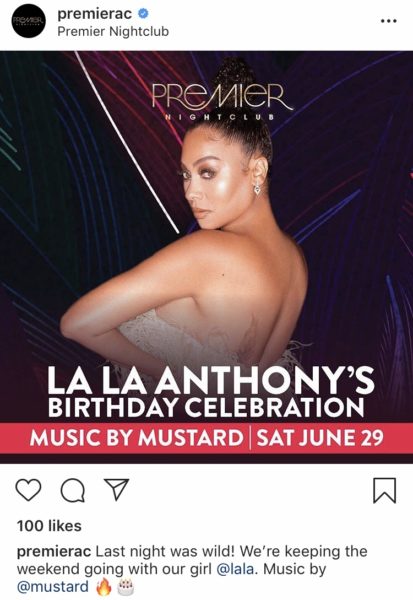Share the post with the paper plane icon
Image resolution: width=413 pixels, height=600 pixels.
tap(116, 489)
